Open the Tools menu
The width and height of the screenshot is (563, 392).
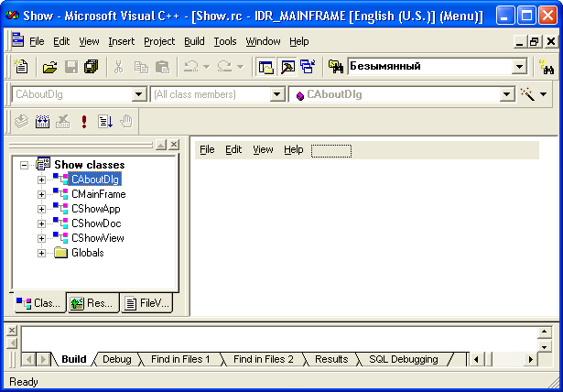coord(225,42)
